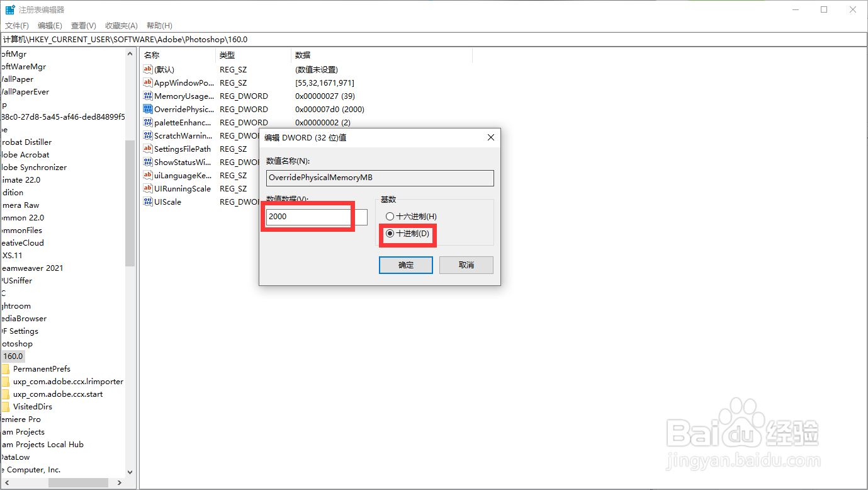Click the registry path address bar
The image size is (868, 490).
pos(434,39)
